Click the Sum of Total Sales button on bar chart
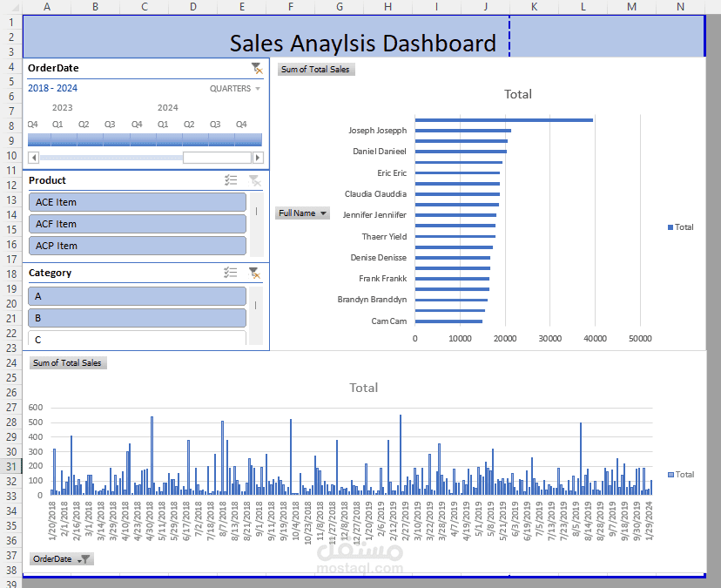721x588 pixels. [316, 70]
